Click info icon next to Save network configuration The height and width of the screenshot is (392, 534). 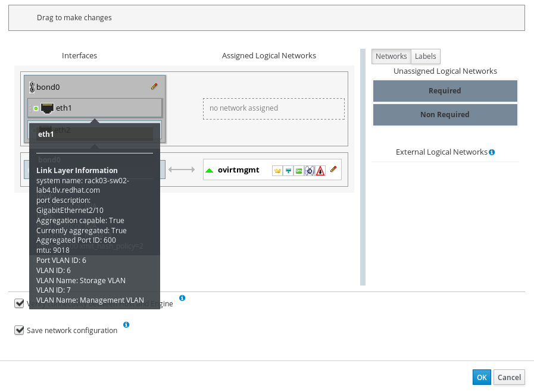click(126, 325)
